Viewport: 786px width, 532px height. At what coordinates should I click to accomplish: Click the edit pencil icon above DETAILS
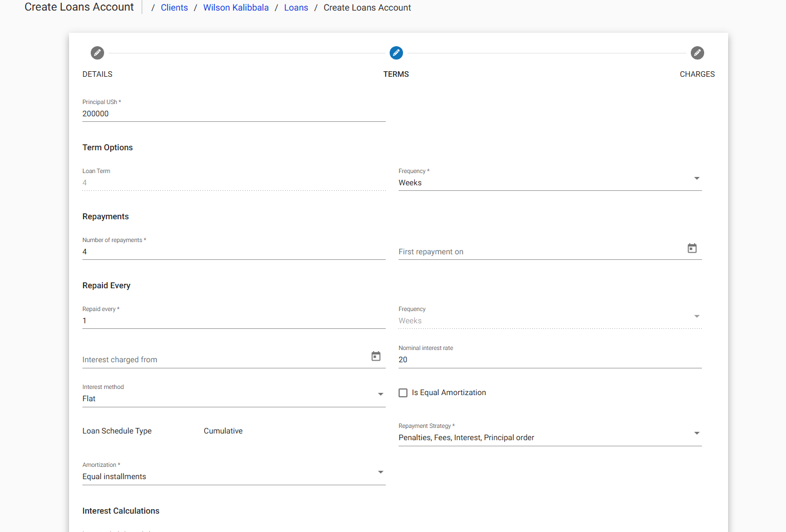tap(97, 53)
